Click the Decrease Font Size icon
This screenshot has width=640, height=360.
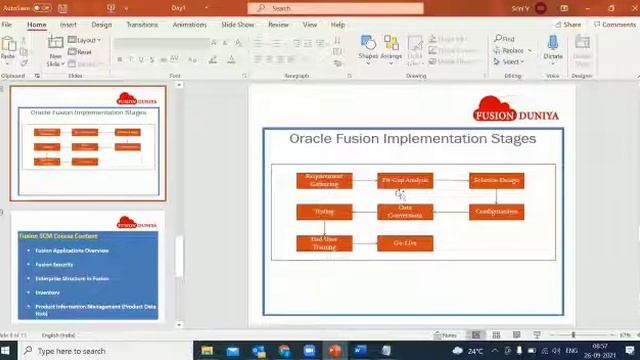[225, 43]
